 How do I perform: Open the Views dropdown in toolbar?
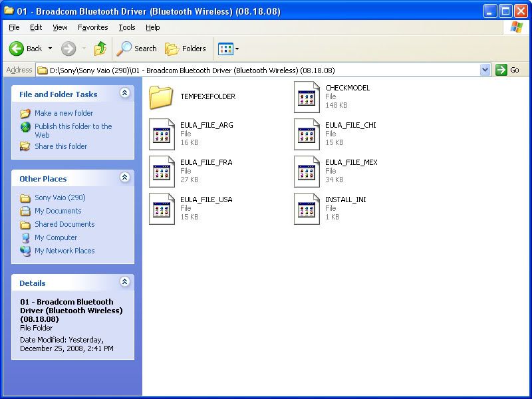tap(229, 49)
